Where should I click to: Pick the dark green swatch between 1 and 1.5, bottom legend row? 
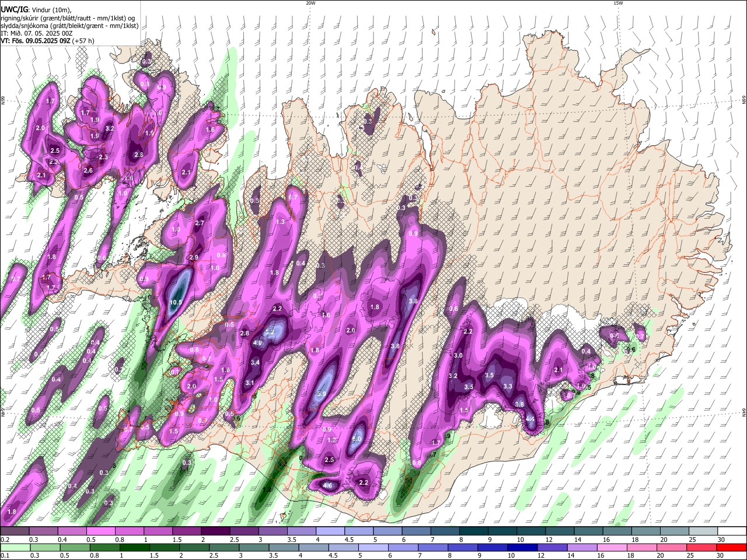(x=135, y=547)
